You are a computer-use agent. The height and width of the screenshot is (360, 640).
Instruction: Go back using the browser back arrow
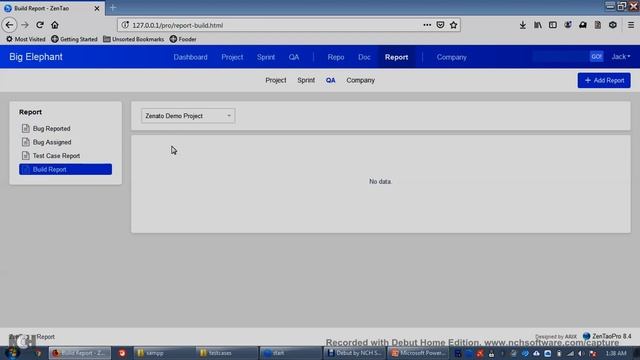tap(9, 25)
